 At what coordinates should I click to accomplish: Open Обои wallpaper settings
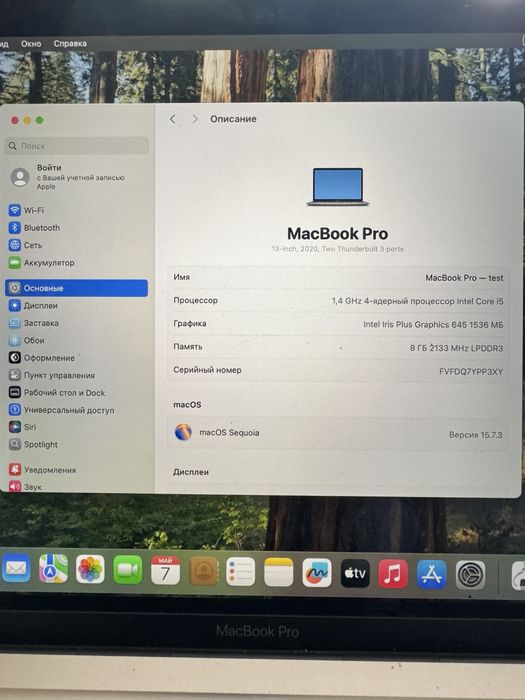click(27, 340)
